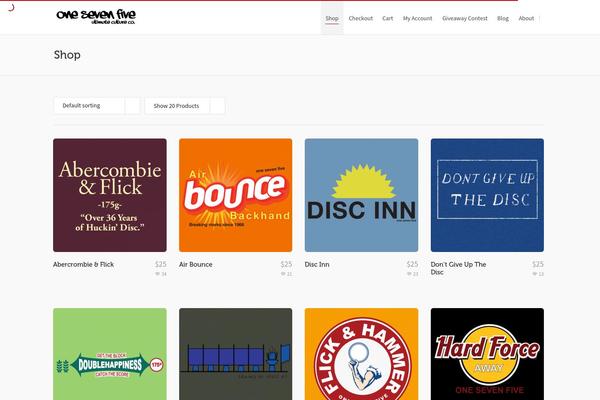Click the $25 price of Abercrombie & Flick

(161, 264)
